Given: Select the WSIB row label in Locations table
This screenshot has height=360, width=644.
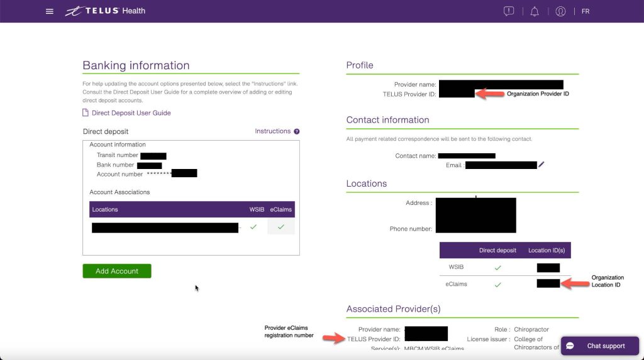Looking at the screenshot, I should coord(456,267).
